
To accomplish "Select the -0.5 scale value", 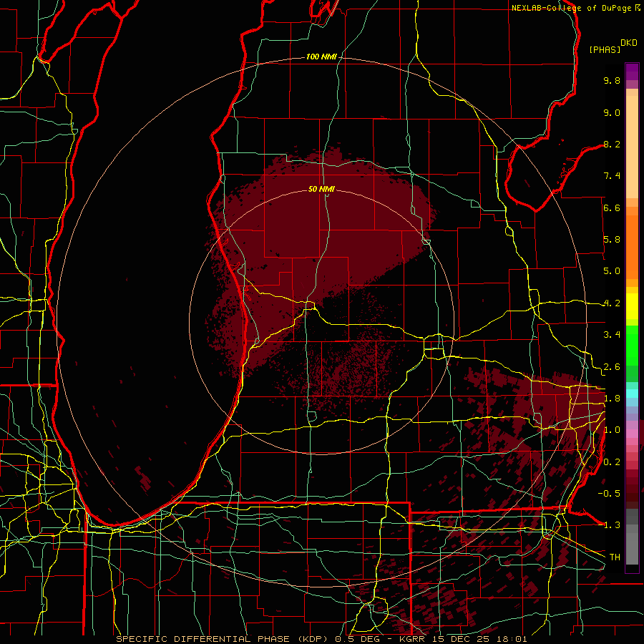I will coord(609,494).
